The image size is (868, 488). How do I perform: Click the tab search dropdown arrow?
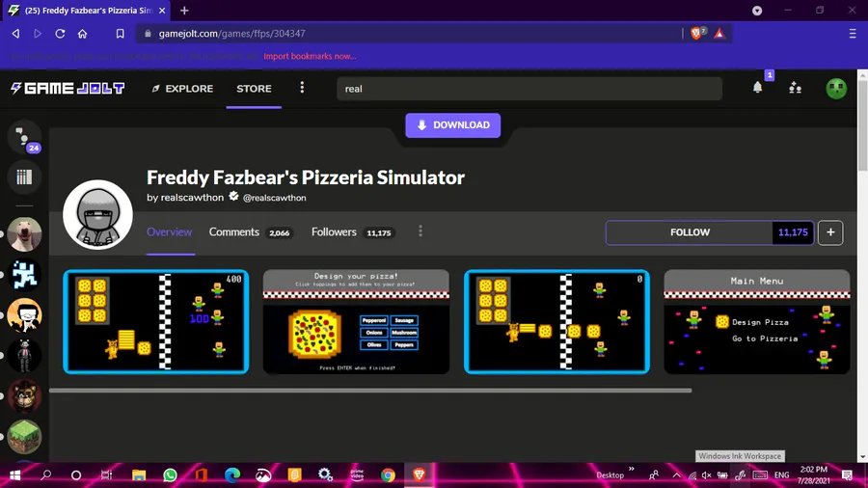point(757,11)
